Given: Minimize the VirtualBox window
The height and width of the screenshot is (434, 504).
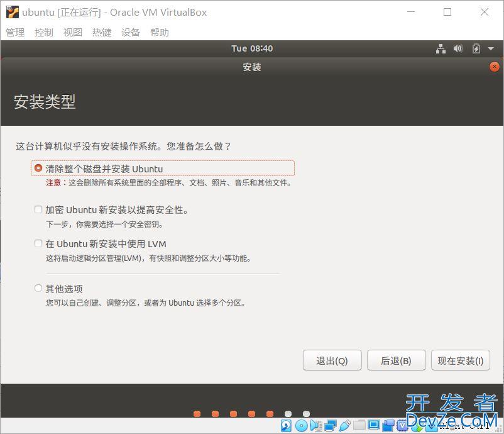Looking at the screenshot, I should (x=411, y=12).
